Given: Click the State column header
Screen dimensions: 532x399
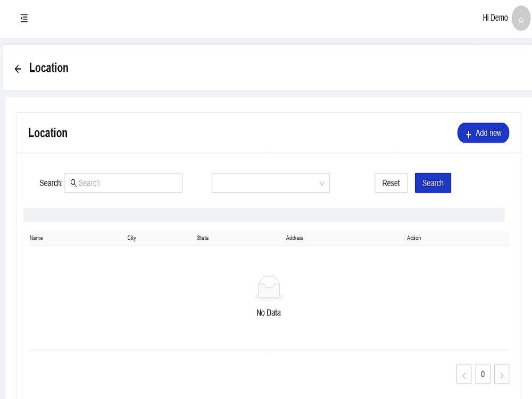Looking at the screenshot, I should (x=203, y=238).
